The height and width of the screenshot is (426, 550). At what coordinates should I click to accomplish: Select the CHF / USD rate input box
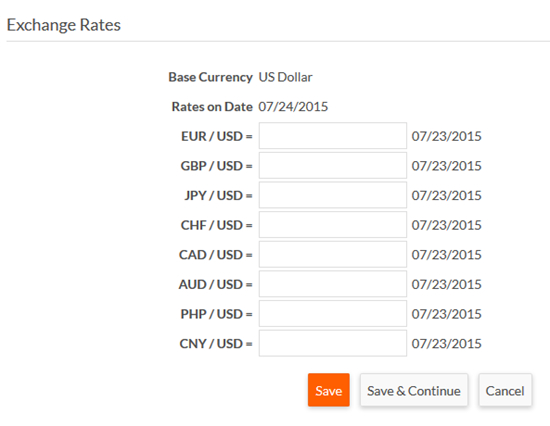pos(333,225)
